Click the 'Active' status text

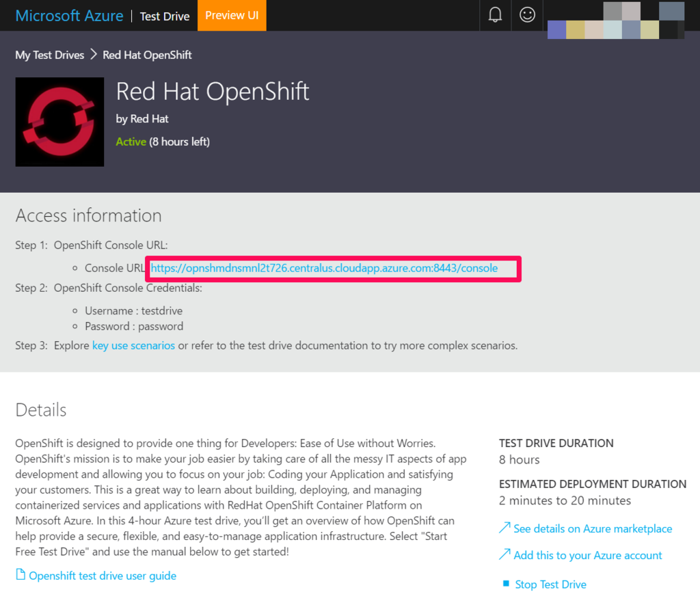131,142
